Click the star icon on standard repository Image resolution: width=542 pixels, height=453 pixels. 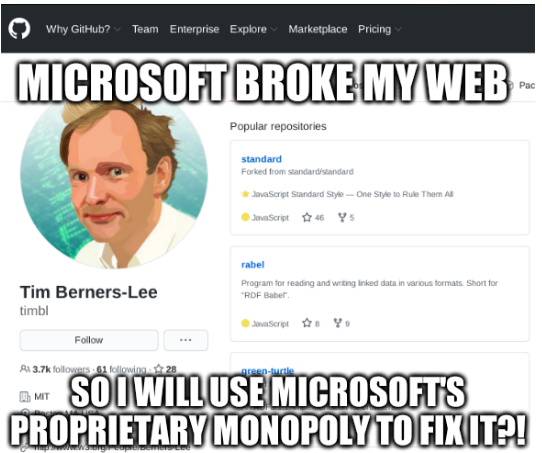[x=307, y=217]
